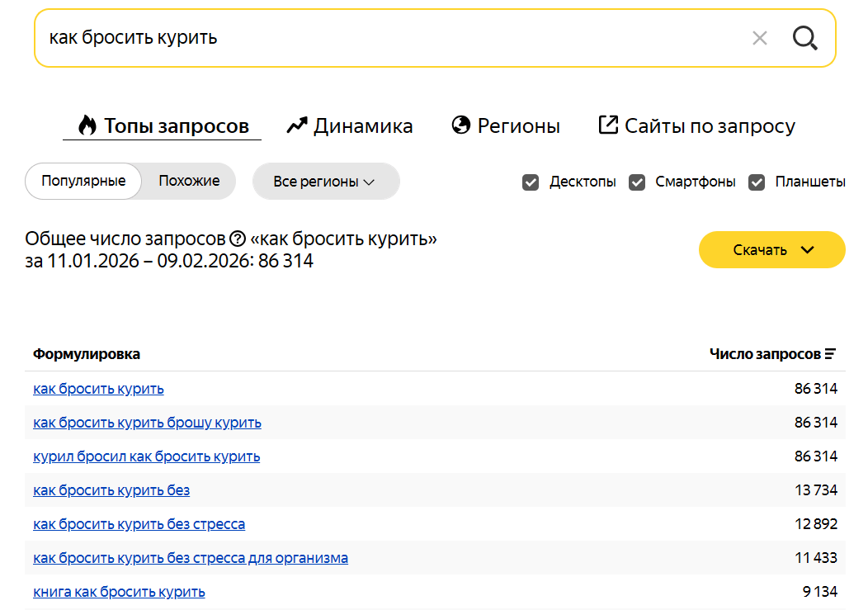The height and width of the screenshot is (610, 868).
Task: Select the Похожие toggle option
Action: point(189,181)
